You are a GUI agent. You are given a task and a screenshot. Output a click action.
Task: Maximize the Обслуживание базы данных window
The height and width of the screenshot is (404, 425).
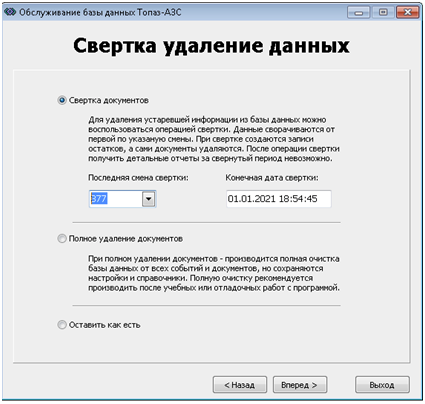pyautogui.click(x=383, y=13)
